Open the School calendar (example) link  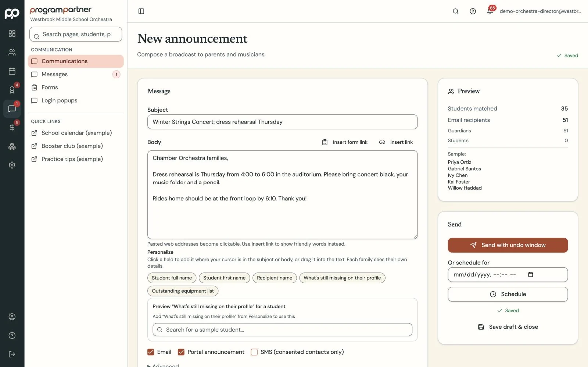point(76,133)
